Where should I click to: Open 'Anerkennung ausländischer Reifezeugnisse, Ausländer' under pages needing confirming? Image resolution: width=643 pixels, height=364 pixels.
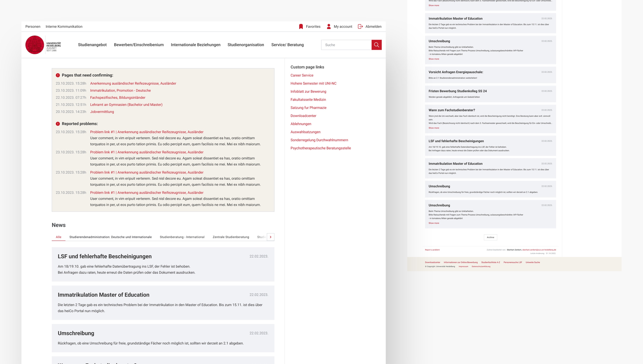(x=133, y=84)
